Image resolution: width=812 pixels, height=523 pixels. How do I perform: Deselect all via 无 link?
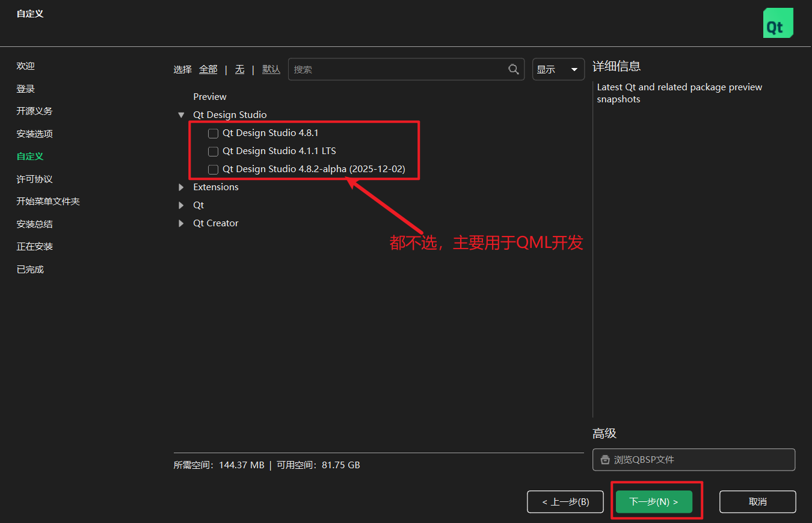coord(239,69)
